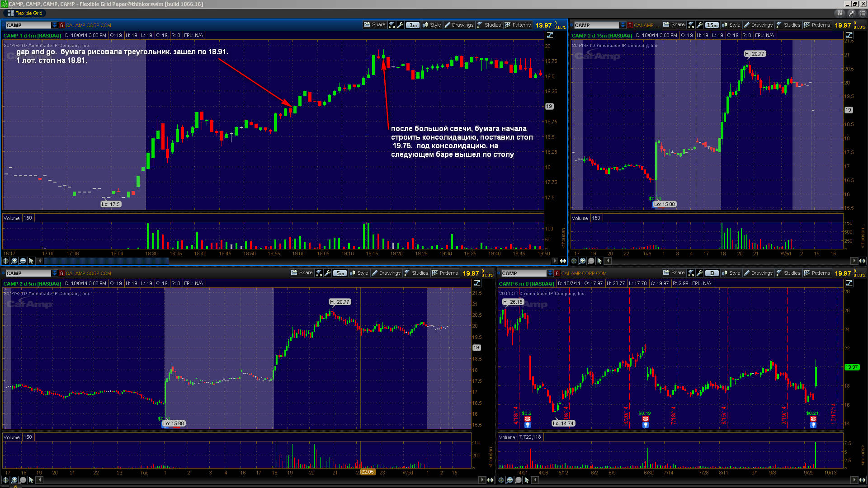Open the D time frame selector
This screenshot has width=868, height=488.
click(712, 273)
